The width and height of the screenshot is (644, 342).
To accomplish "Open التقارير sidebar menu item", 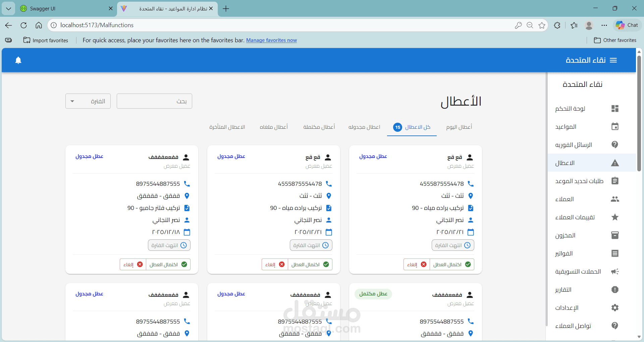I will tap(592, 290).
